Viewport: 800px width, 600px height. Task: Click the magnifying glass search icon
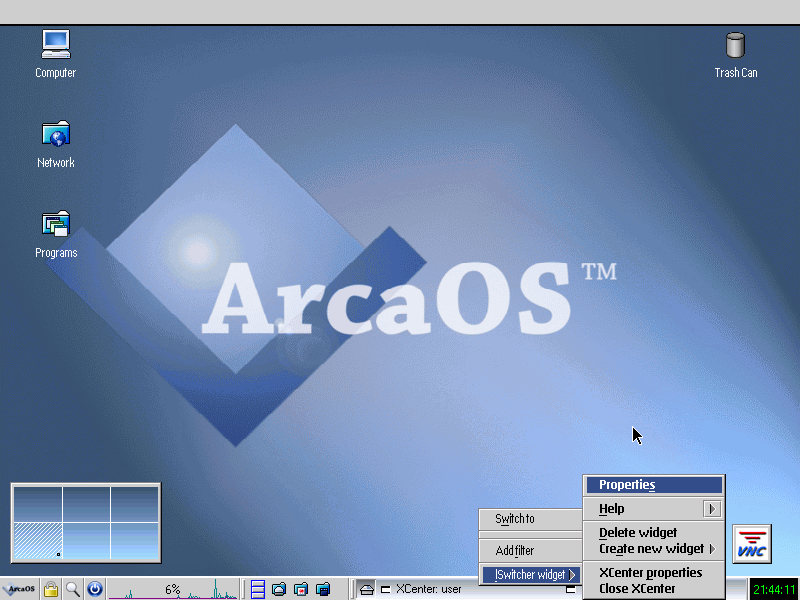73,589
